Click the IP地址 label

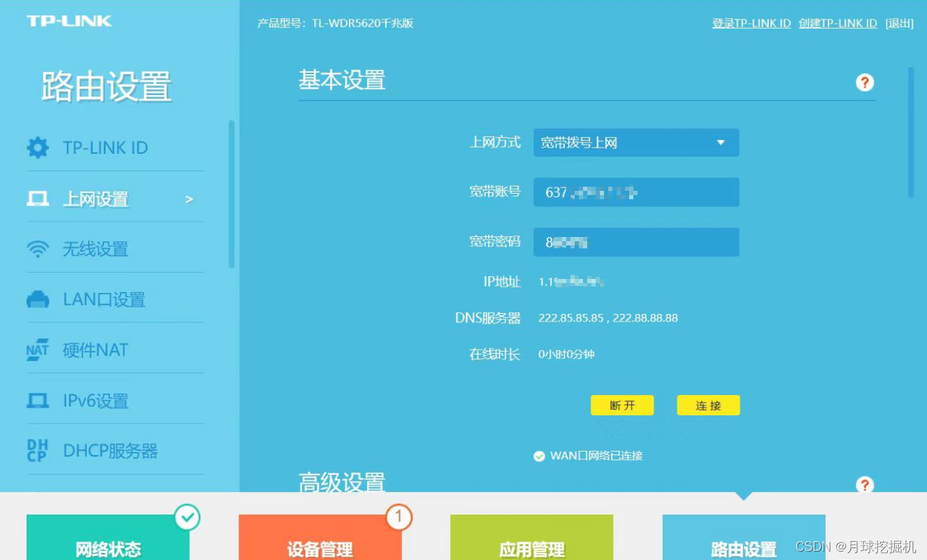502,282
